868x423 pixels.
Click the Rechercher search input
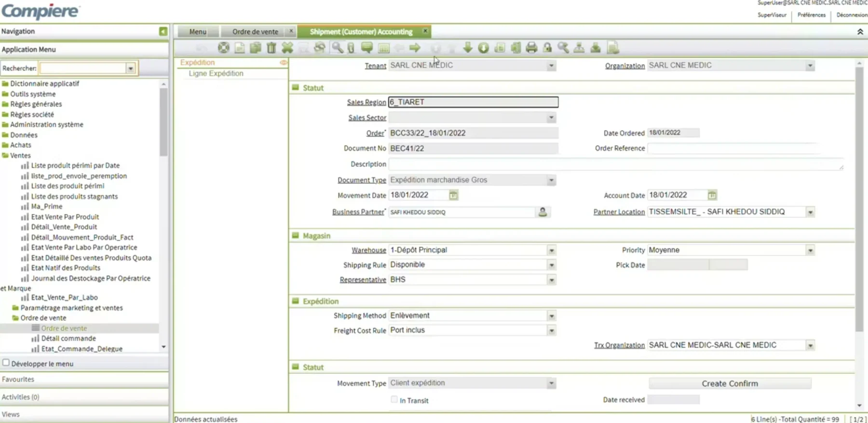pos(83,68)
